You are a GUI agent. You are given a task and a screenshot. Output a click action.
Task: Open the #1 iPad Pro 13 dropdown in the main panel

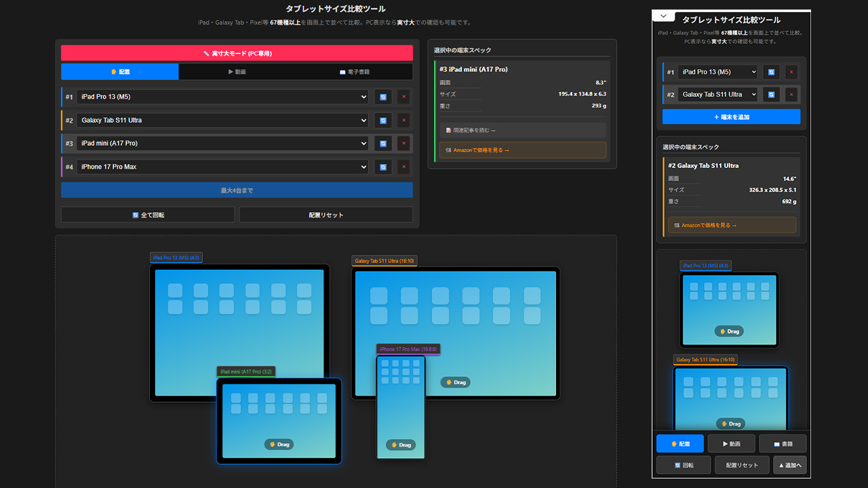(222, 97)
